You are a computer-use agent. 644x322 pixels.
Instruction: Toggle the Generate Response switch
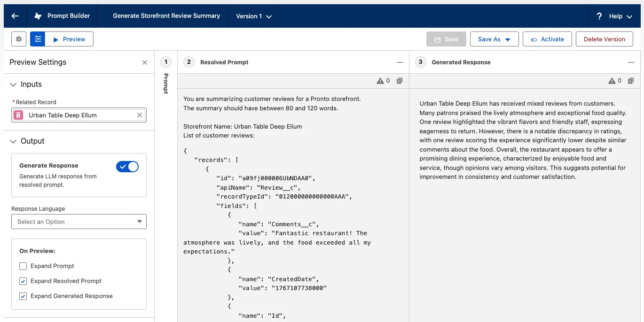click(127, 167)
